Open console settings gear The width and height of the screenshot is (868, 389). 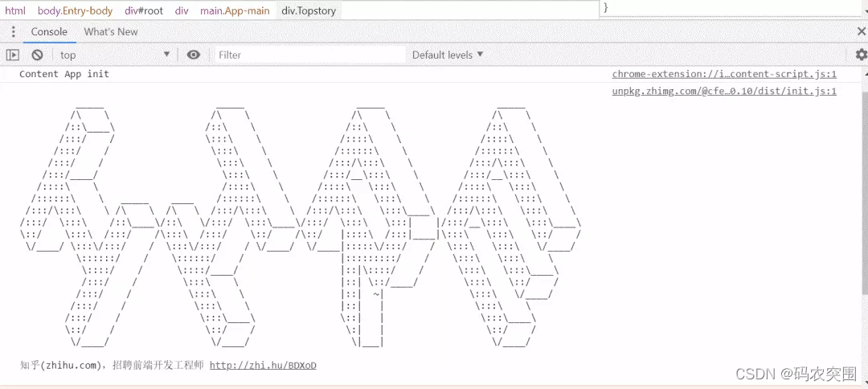point(862,55)
